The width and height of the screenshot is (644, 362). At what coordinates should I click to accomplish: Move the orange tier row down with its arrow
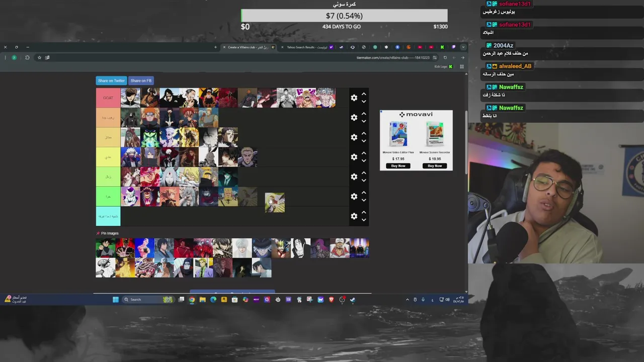(x=364, y=122)
